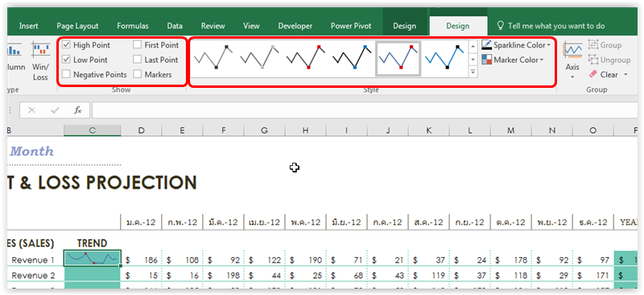Click the Ungroup sparklines button
This screenshot has width=644, height=295.
pos(609,60)
